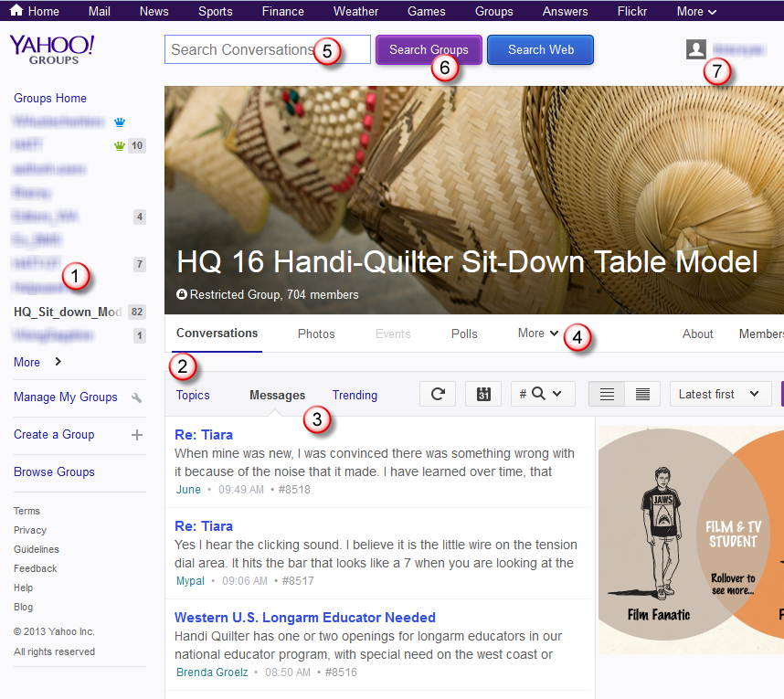Open the Events tab
This screenshot has width=784, height=699.
pos(393,334)
